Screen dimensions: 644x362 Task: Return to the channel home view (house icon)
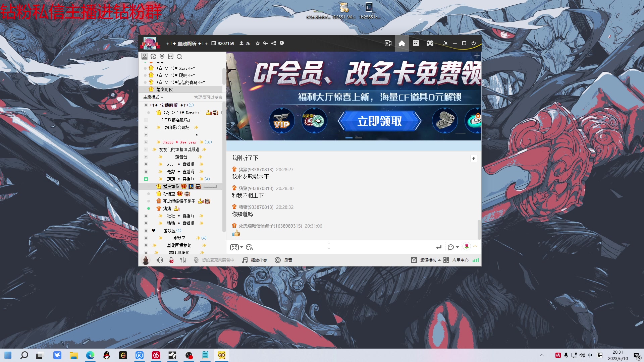point(401,43)
